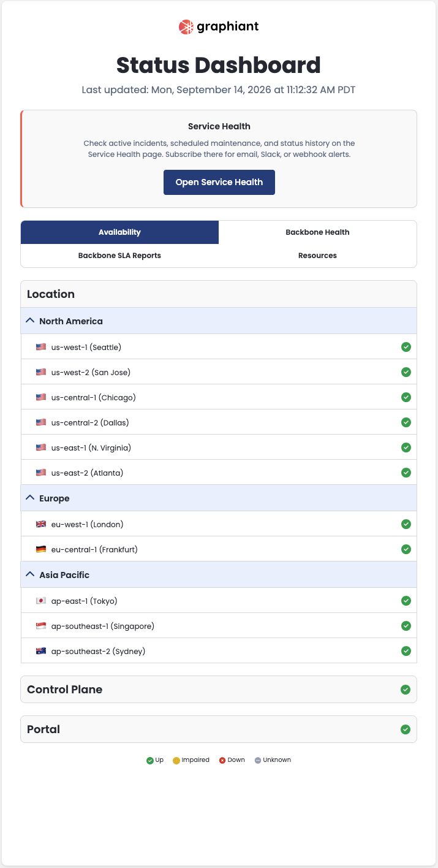Expand the Portal section header
Screen dimensions: 438x868
click(219, 729)
